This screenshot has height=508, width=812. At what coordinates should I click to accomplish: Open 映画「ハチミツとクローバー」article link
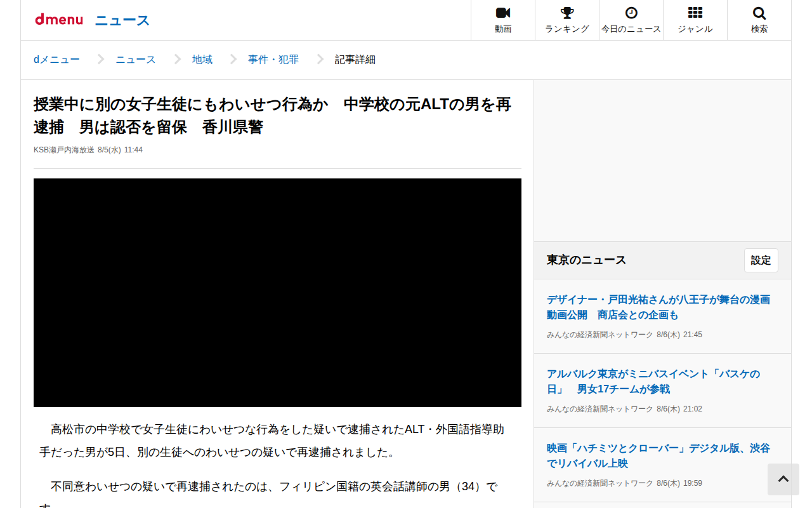pos(658,456)
